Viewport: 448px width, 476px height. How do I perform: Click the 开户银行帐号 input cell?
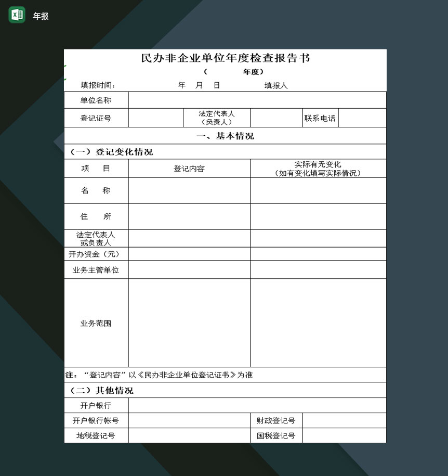189,420
